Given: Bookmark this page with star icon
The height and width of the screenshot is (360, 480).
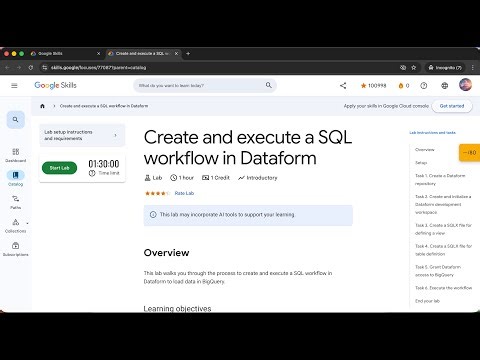Looking at the screenshot, I should (414, 67).
